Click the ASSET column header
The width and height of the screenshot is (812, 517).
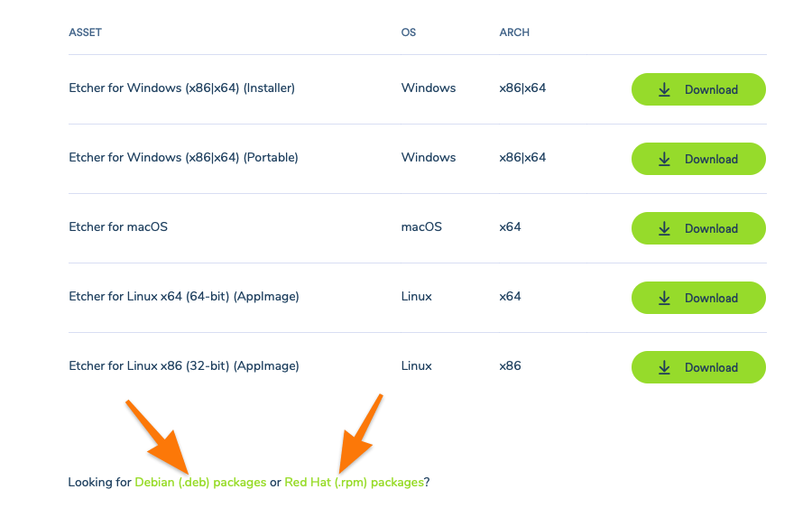85,32
